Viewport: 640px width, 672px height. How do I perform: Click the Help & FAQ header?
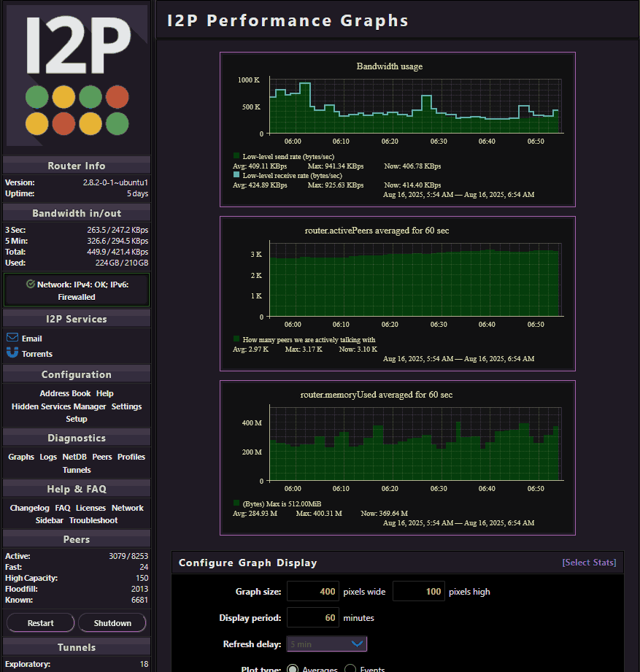click(x=77, y=489)
